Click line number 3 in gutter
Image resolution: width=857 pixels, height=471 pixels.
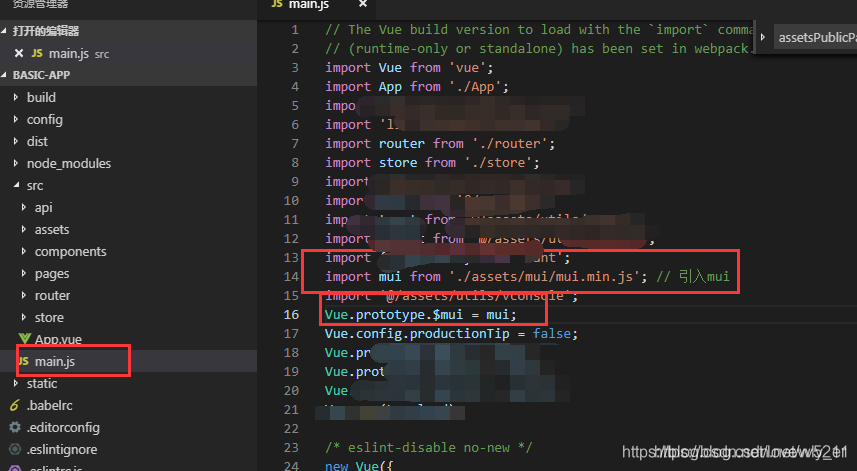coord(295,68)
